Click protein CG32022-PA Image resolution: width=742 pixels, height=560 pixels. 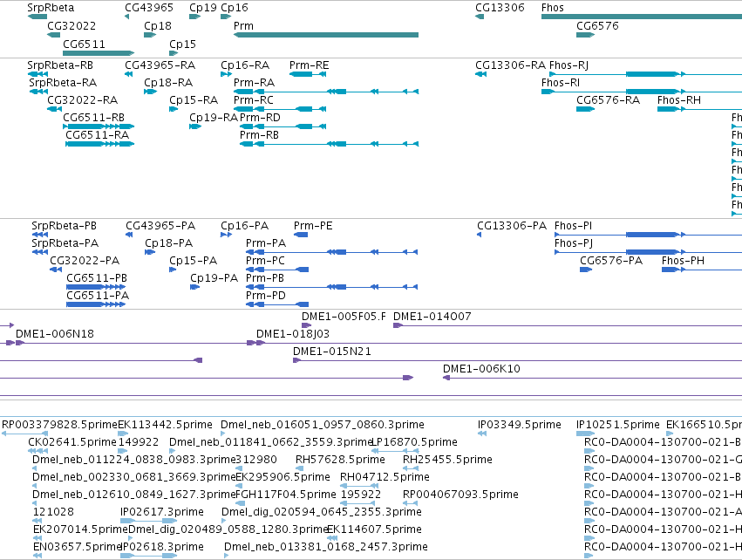pos(85,261)
